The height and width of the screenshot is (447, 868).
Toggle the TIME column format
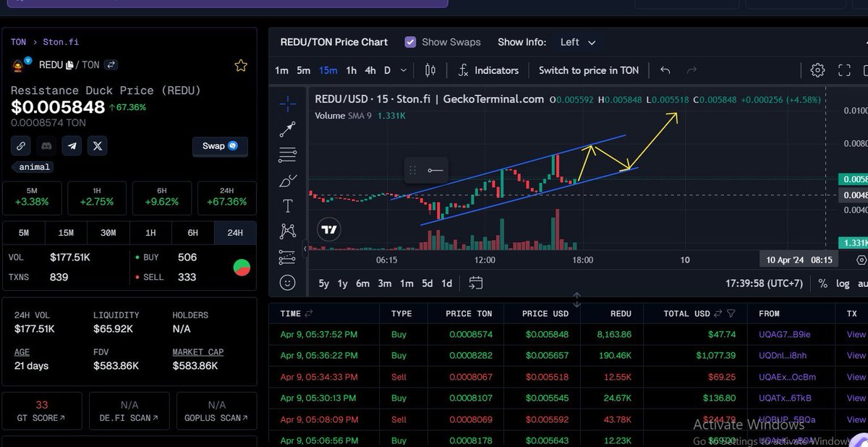[309, 314]
